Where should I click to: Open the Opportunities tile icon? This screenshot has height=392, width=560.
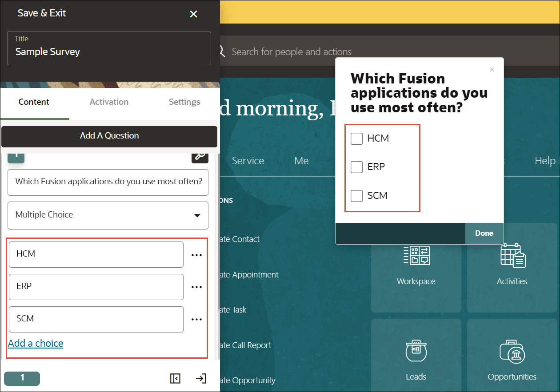(512, 352)
